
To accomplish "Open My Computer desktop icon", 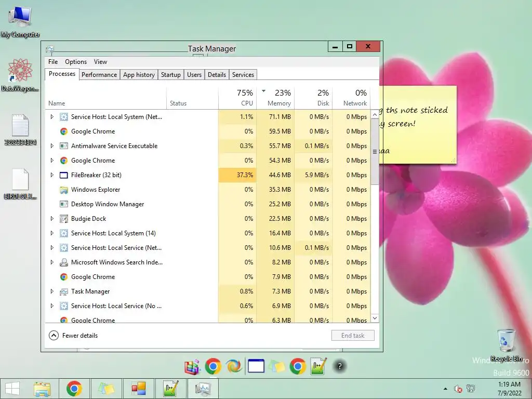I will [x=20, y=22].
